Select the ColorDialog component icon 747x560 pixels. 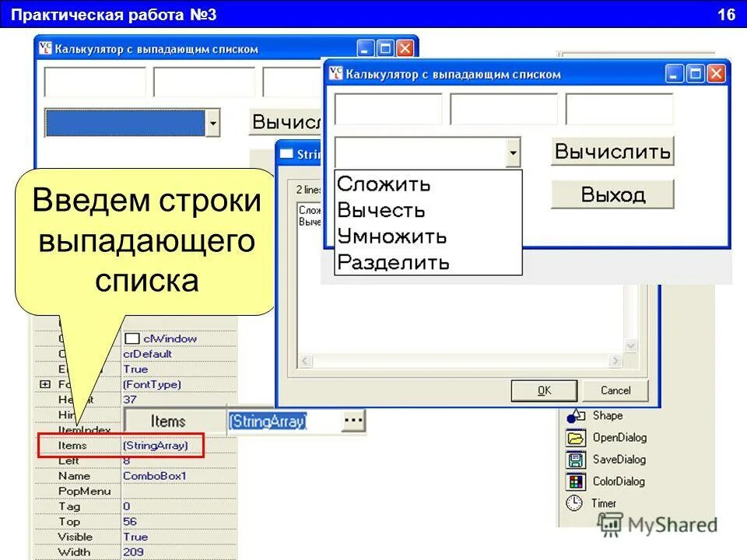point(577,481)
